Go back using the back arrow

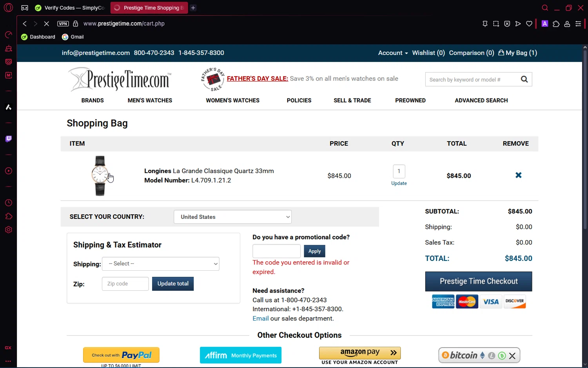pos(25,24)
